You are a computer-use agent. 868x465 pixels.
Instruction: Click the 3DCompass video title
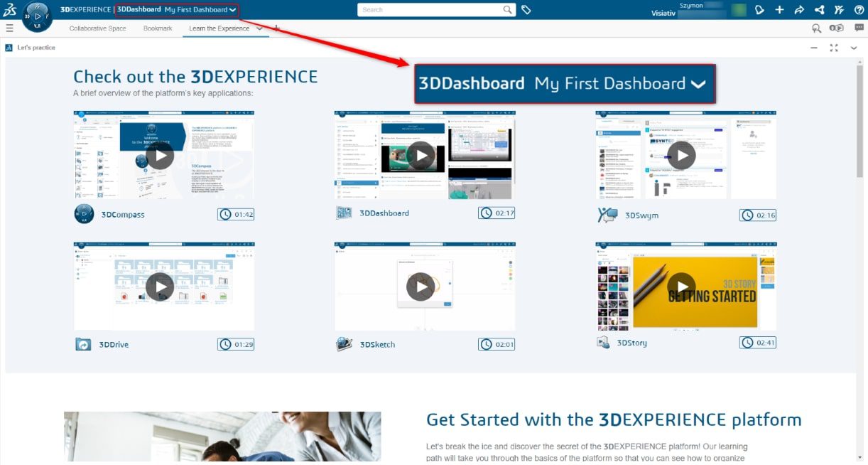pyautogui.click(x=122, y=215)
